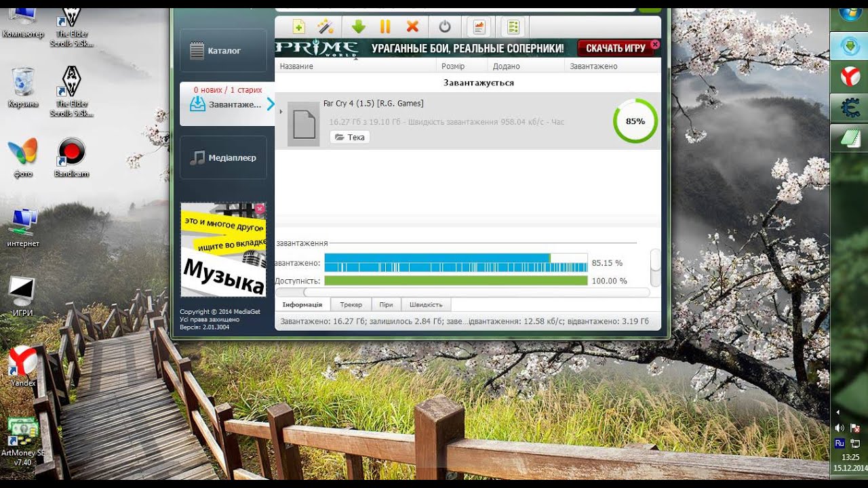Click the info panel vertical scrollbar
This screenshot has height=488, width=868.
pyautogui.click(x=655, y=268)
